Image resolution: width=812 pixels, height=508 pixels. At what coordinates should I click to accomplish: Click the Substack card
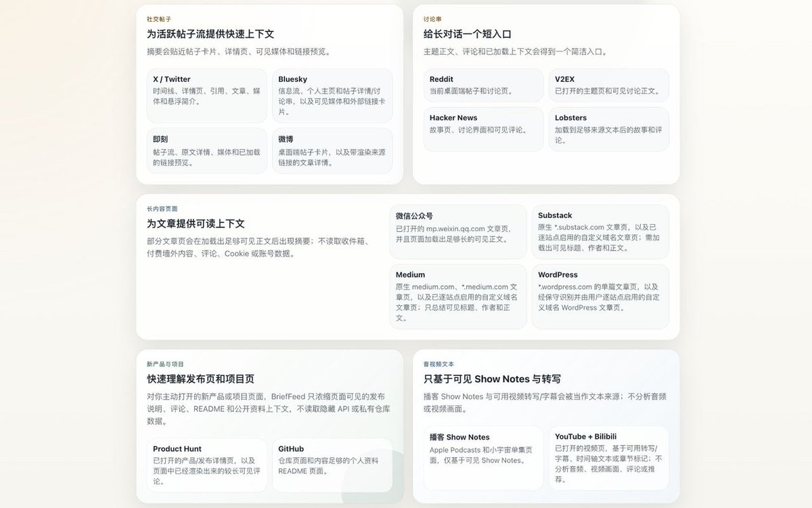tap(600, 232)
